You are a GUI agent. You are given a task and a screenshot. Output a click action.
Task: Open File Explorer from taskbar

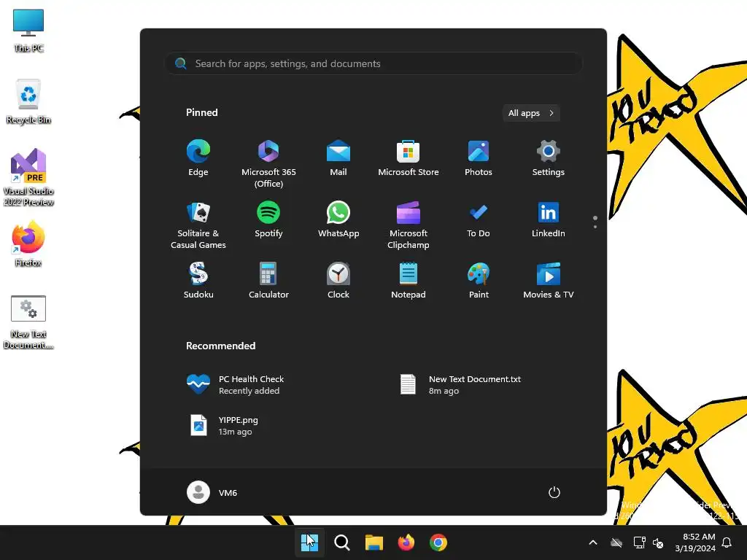(374, 542)
